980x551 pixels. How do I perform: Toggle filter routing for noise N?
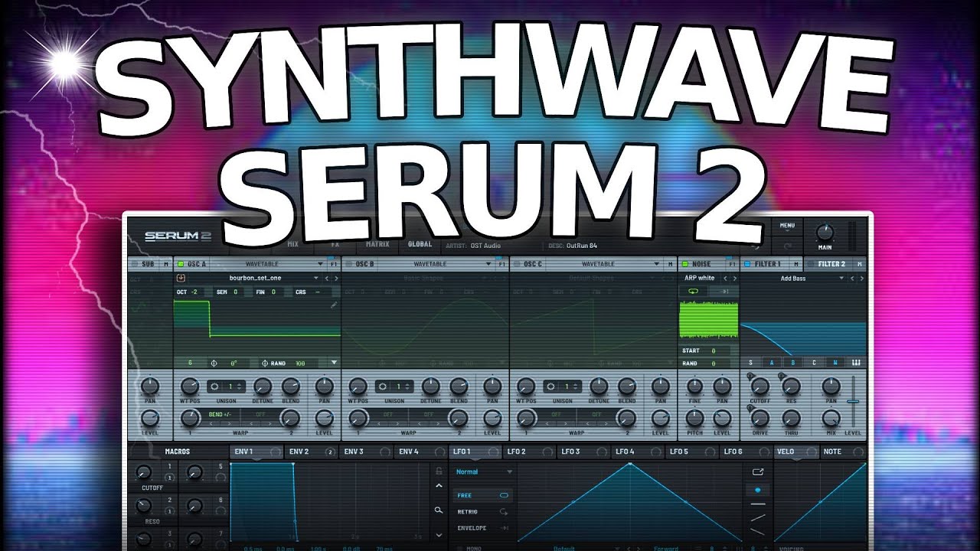835,363
